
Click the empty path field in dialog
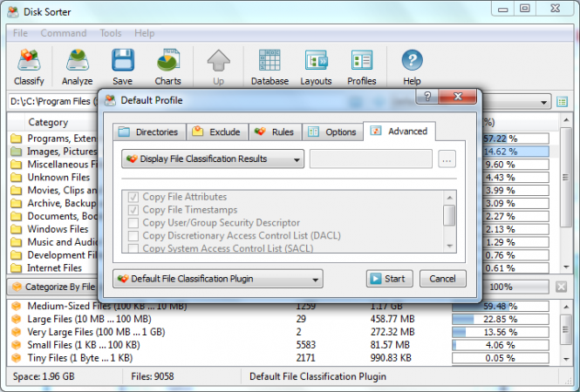[371, 159]
